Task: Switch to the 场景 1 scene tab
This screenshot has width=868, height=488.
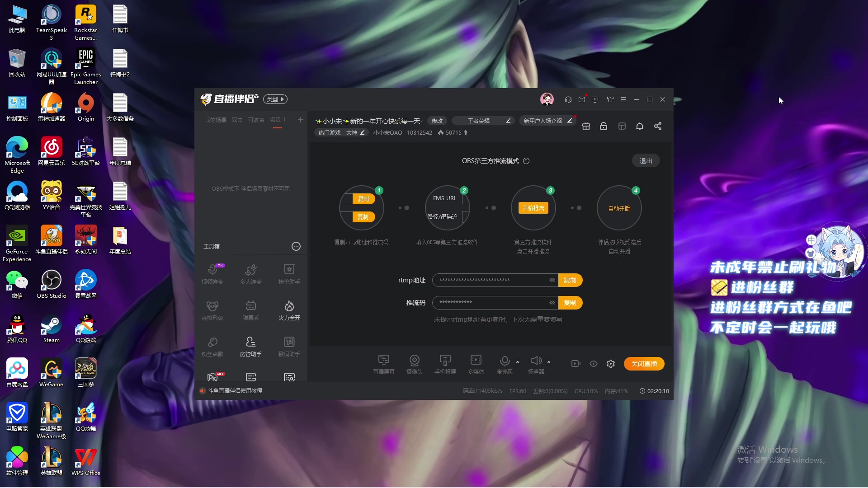Action: [x=278, y=120]
